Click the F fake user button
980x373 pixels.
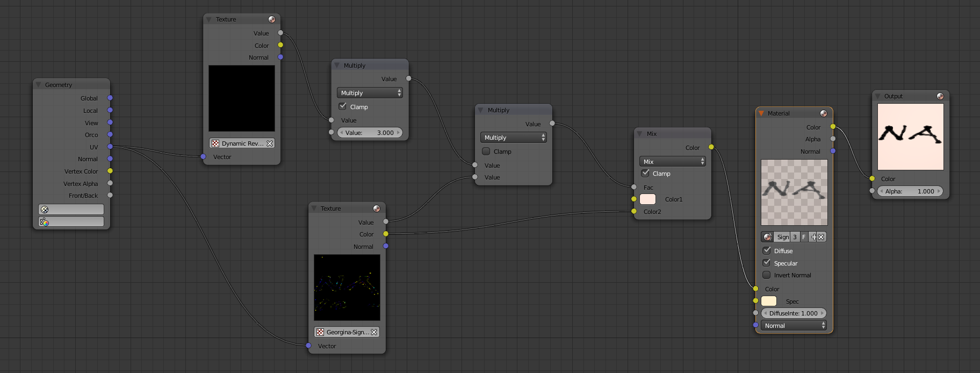point(804,237)
